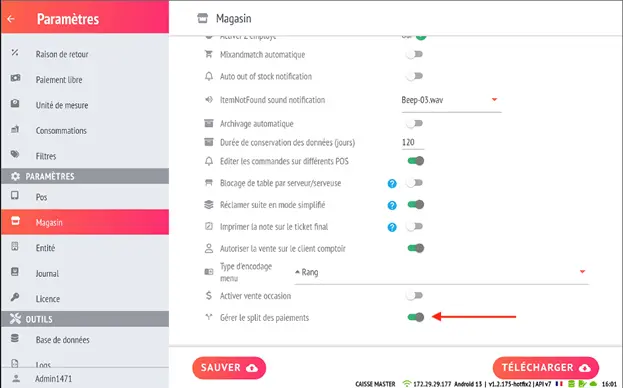Enable Mixandmatch automatique switch
This screenshot has width=623, height=388.
point(414,54)
